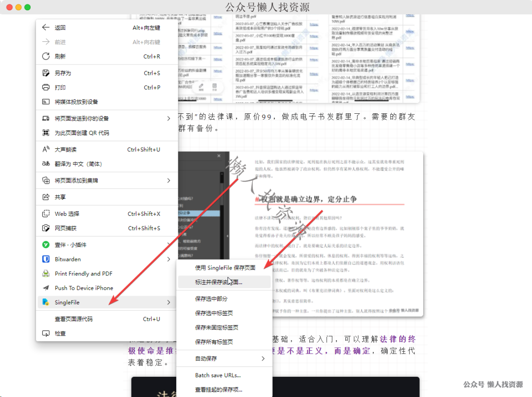Choose 打印 in the context menu
532x397 pixels.
click(x=107, y=88)
